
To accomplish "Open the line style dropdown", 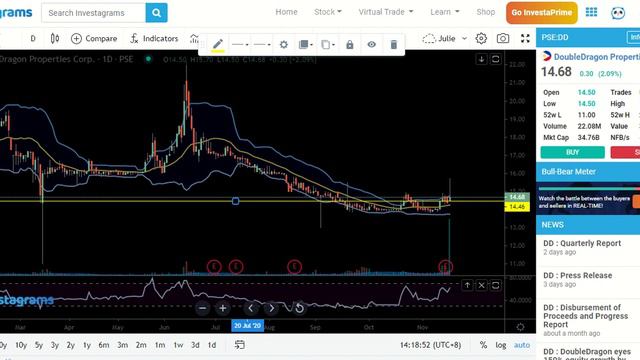I will coord(240,44).
